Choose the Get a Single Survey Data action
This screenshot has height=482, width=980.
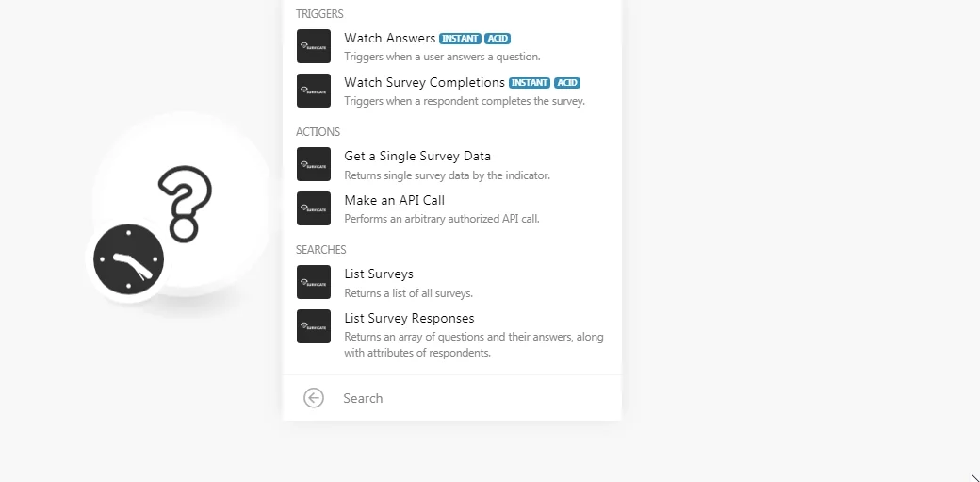(x=452, y=164)
